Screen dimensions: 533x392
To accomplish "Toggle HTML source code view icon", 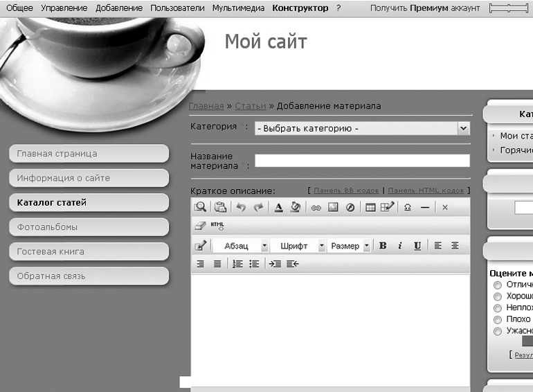I will coord(217,225).
